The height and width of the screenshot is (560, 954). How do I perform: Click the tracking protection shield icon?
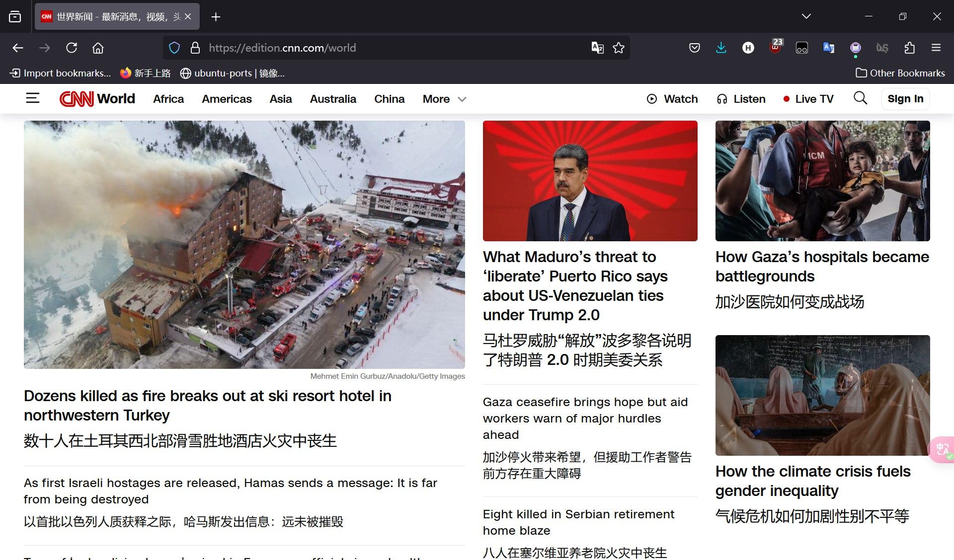tap(174, 48)
